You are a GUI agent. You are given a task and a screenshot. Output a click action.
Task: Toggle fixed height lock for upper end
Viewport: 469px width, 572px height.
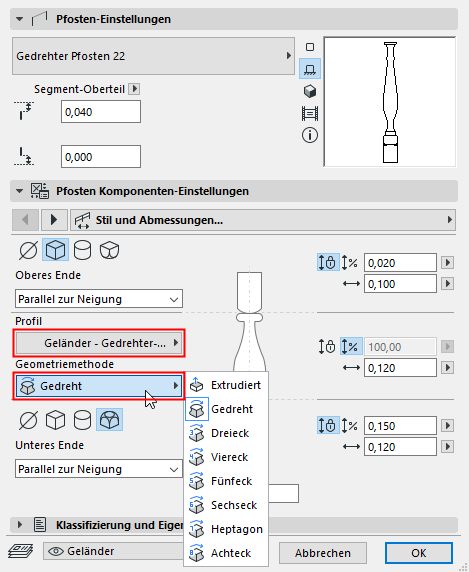pos(327,262)
